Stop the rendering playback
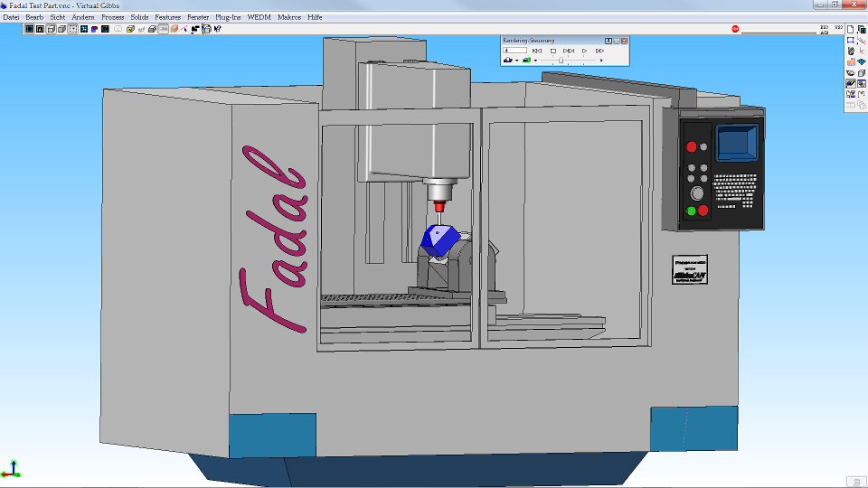This screenshot has height=488, width=868. coord(553,51)
